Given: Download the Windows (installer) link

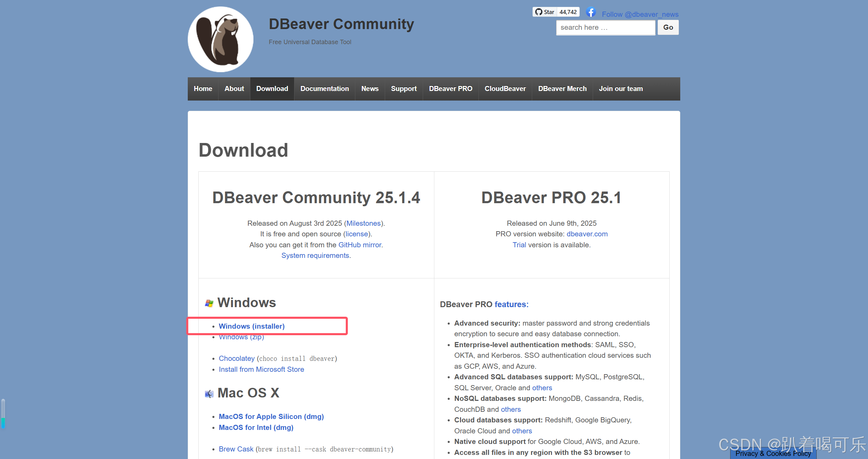Looking at the screenshot, I should [251, 326].
